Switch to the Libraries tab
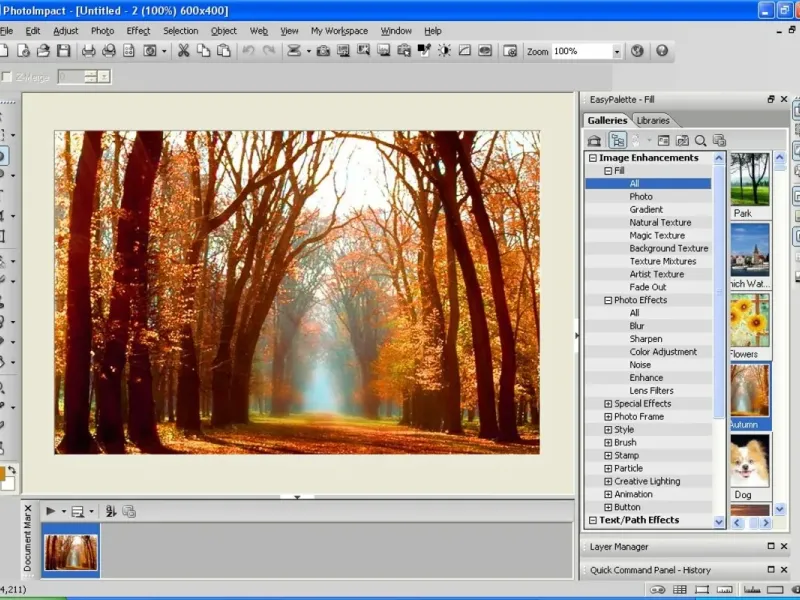800x600 pixels. click(653, 120)
